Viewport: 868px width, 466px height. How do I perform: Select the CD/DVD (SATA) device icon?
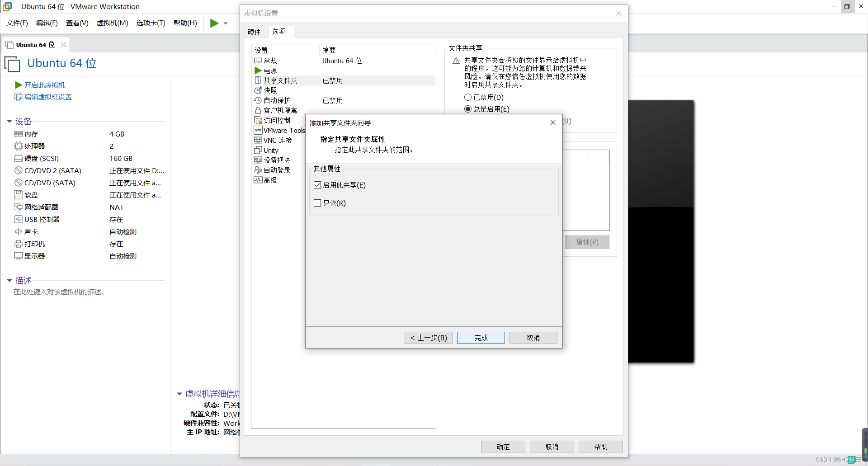(19, 183)
